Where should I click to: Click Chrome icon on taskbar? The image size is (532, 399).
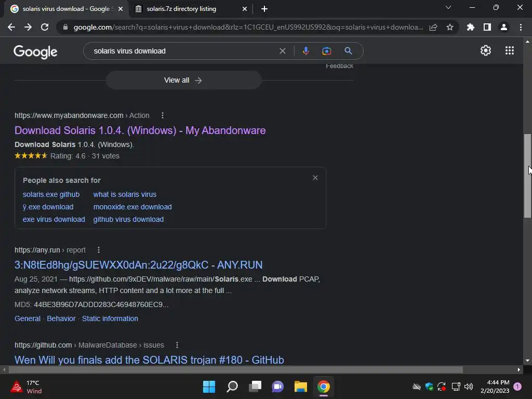(x=323, y=387)
